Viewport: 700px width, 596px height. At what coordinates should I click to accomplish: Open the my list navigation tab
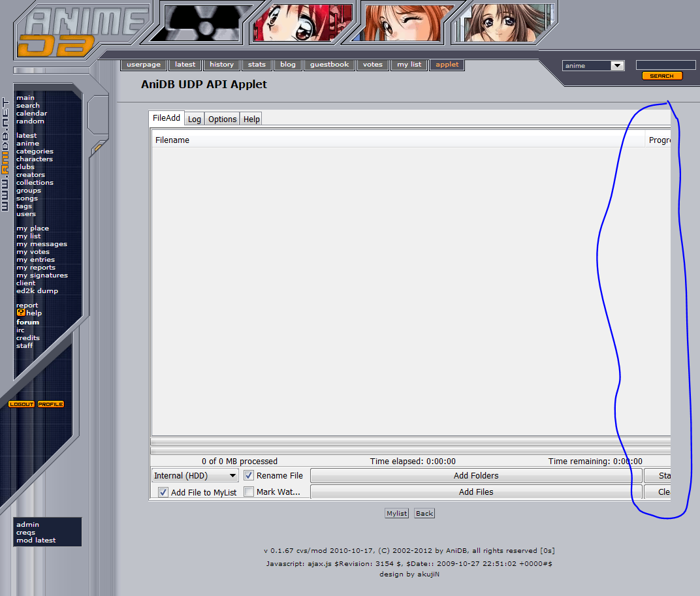tap(409, 65)
